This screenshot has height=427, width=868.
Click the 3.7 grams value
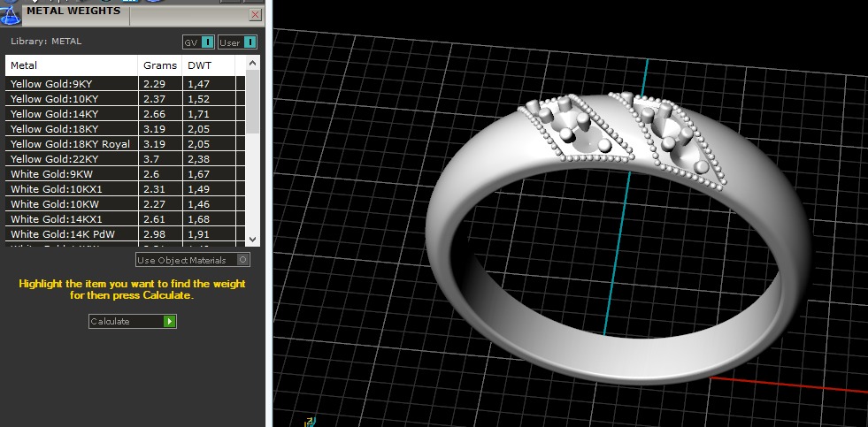pyautogui.click(x=150, y=159)
